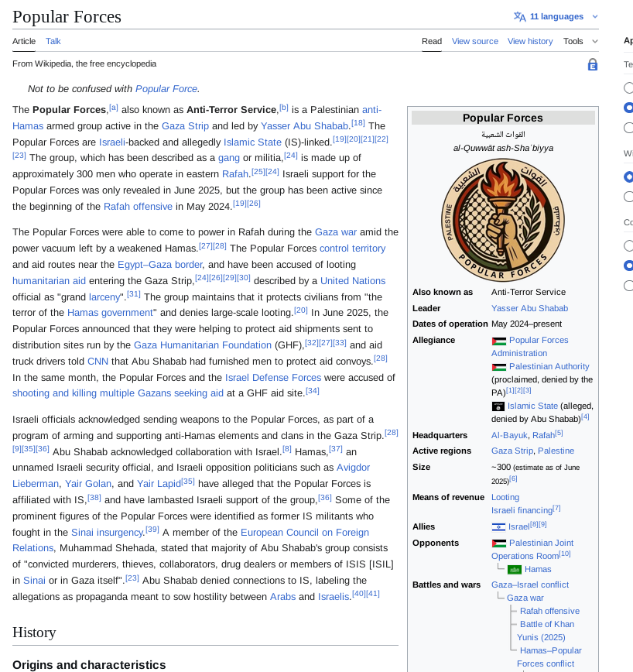
Task: Select the first radio button in the text size group
Action: pyautogui.click(x=628, y=88)
